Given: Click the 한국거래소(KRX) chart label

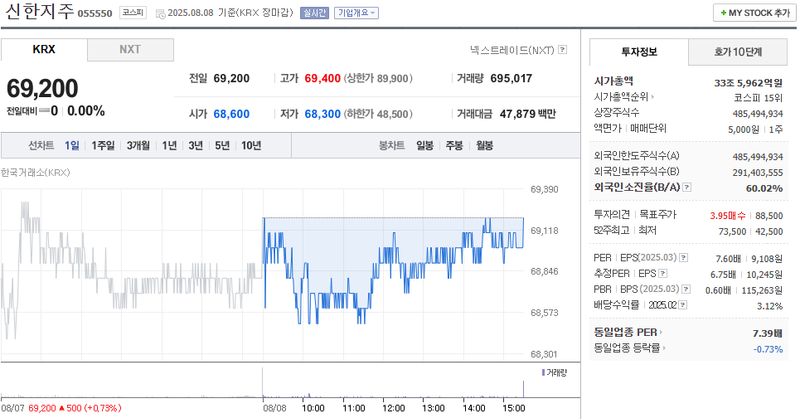Looking at the screenshot, I should tap(35, 172).
